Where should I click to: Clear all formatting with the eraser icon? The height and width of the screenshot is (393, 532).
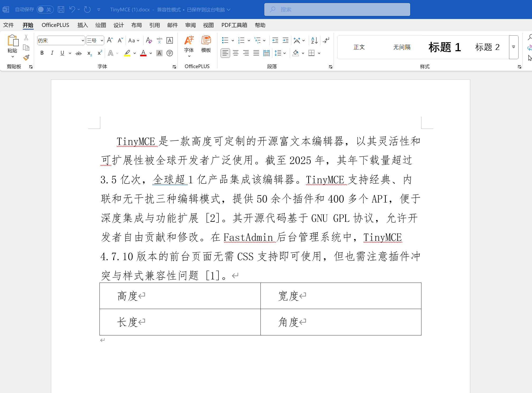[149, 40]
